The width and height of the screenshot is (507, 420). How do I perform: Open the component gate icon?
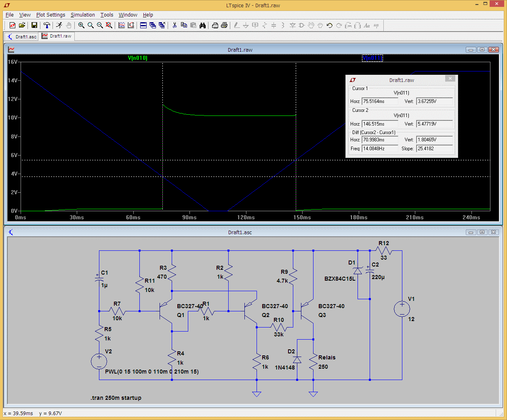point(302,25)
